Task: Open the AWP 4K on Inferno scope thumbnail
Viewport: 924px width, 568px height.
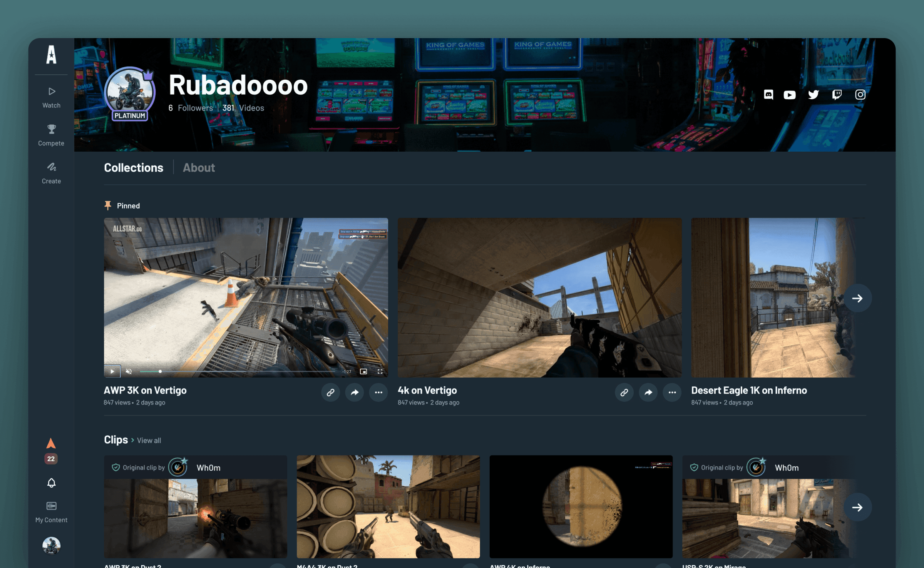Action: pyautogui.click(x=581, y=506)
